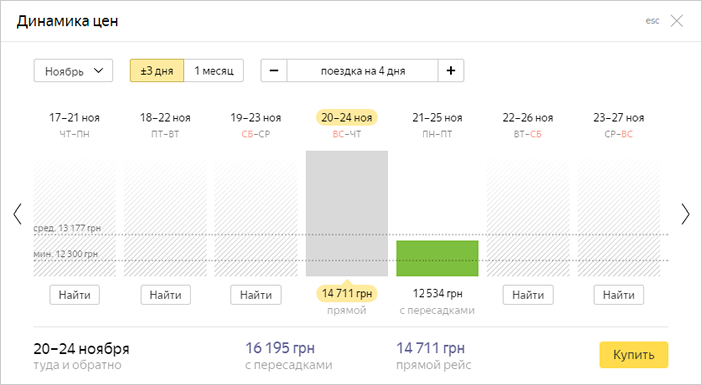Image resolution: width=702 pixels, height=385 pixels.
Task: Click Найти under 18–22 ноя
Action: (165, 295)
